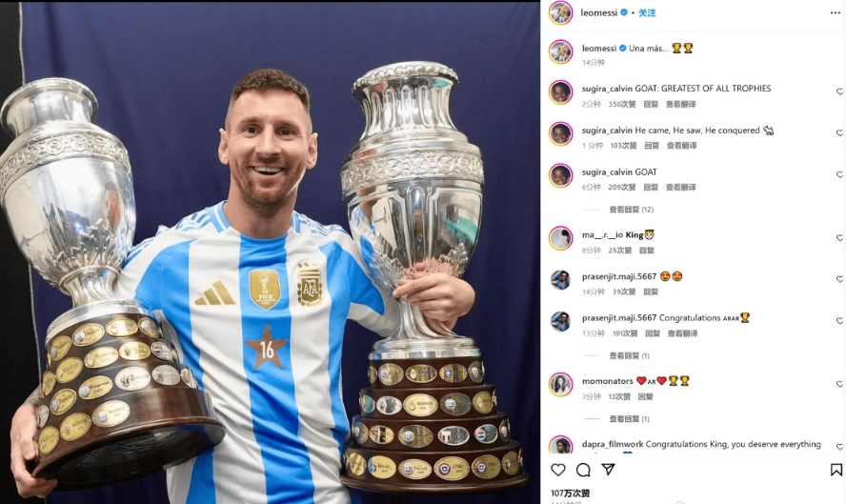This screenshot has width=846, height=504.
Task: Expand 查看回复 (1) under prasenjit Congratulations comment
Action: pyautogui.click(x=629, y=355)
